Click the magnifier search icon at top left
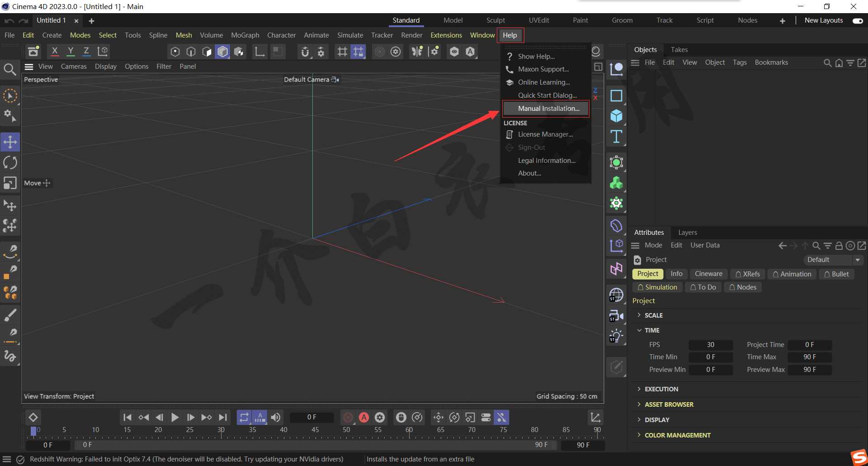The height and width of the screenshot is (466, 868). tap(10, 69)
